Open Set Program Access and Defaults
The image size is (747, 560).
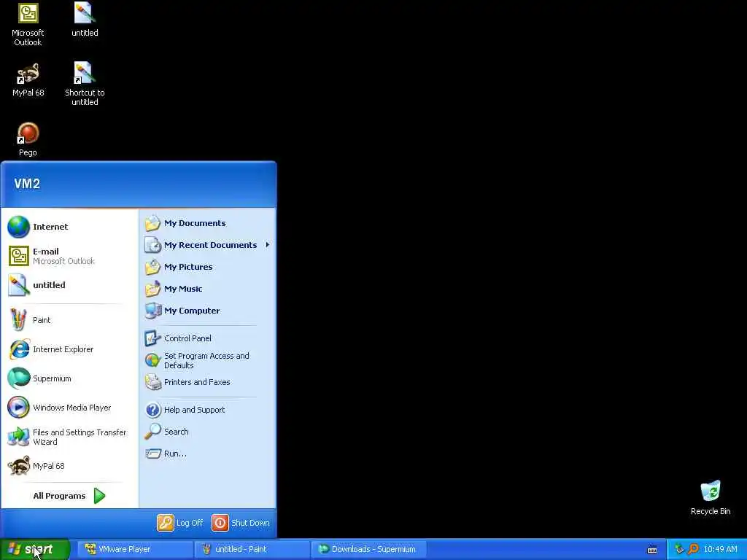point(207,360)
